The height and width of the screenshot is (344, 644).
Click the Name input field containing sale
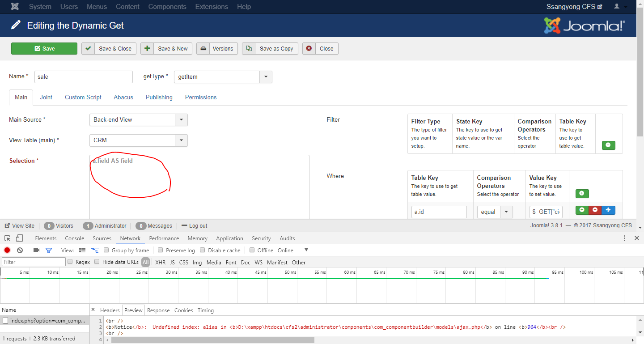[x=84, y=76]
